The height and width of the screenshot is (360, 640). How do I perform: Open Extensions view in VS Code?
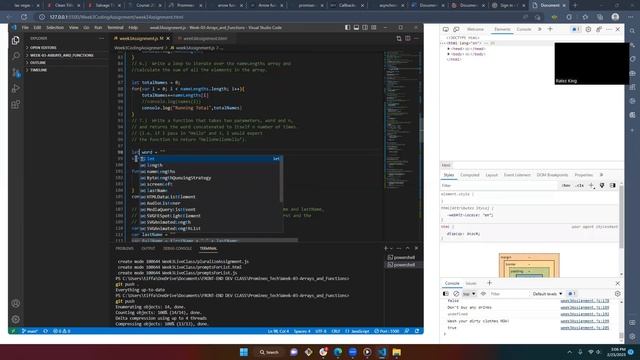16,104
